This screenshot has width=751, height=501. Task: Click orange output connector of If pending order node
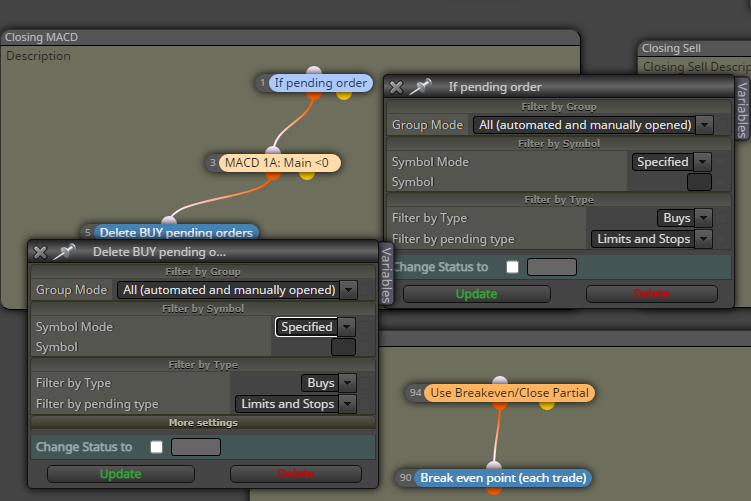(314, 95)
